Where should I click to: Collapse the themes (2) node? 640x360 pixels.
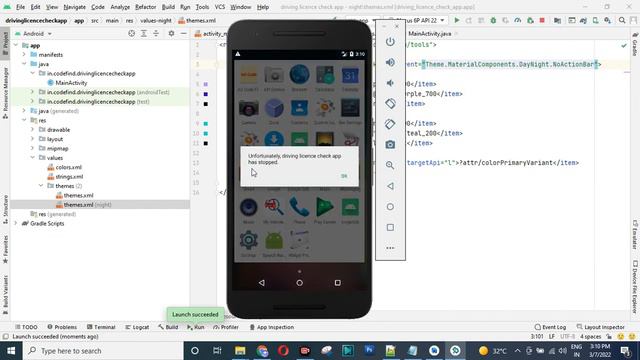41,186
